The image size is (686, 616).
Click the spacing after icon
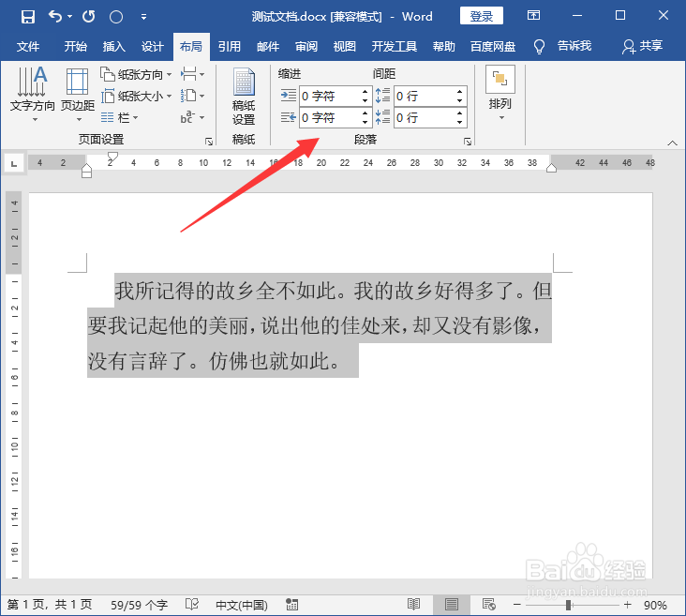click(x=382, y=117)
